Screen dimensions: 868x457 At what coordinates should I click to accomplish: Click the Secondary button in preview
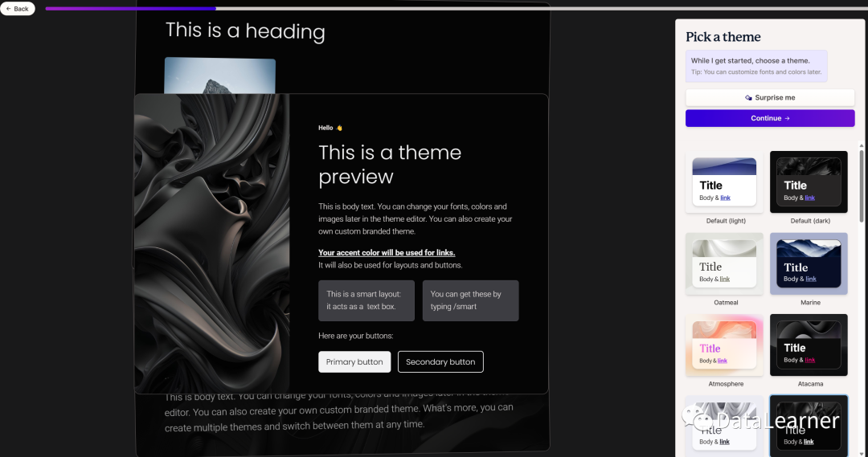(440, 362)
